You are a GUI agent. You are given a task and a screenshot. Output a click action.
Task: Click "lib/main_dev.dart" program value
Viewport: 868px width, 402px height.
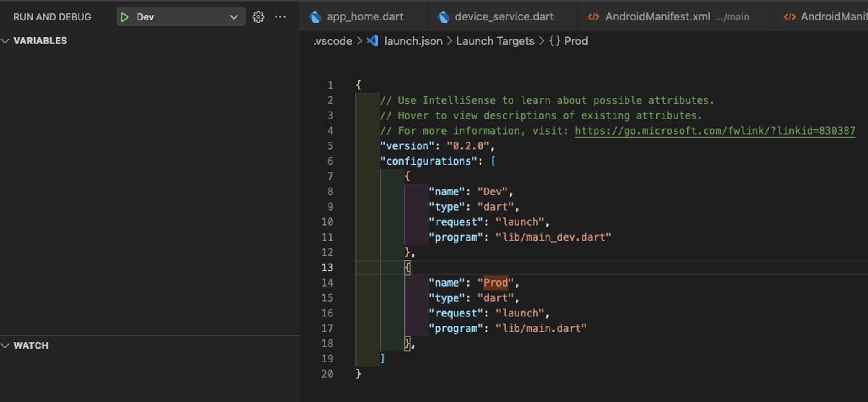[x=553, y=237]
